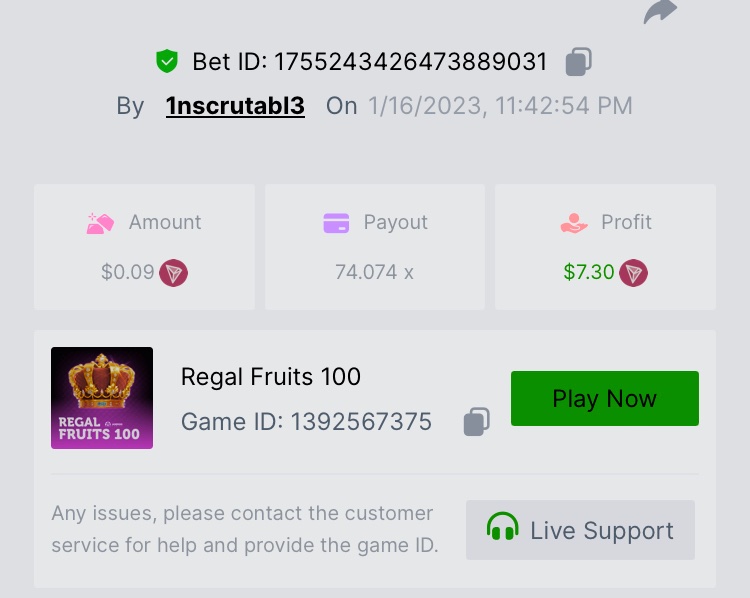Click the TRON coin icon beside $7.30

point(633,272)
